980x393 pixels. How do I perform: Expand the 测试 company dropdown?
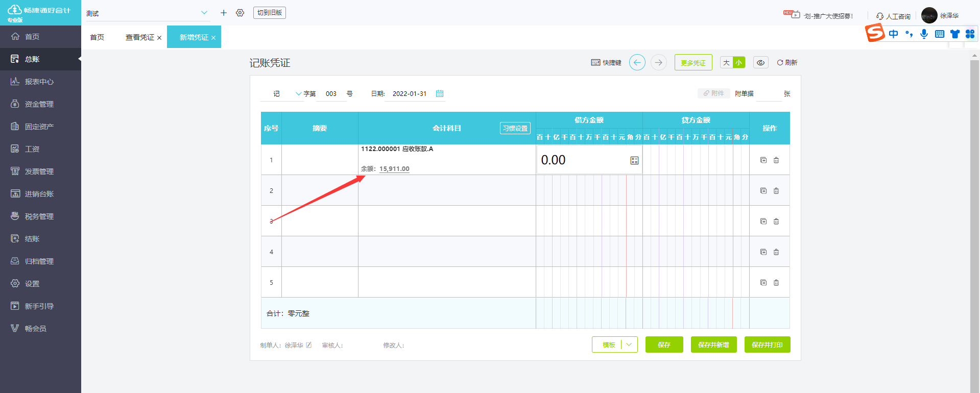click(x=204, y=13)
